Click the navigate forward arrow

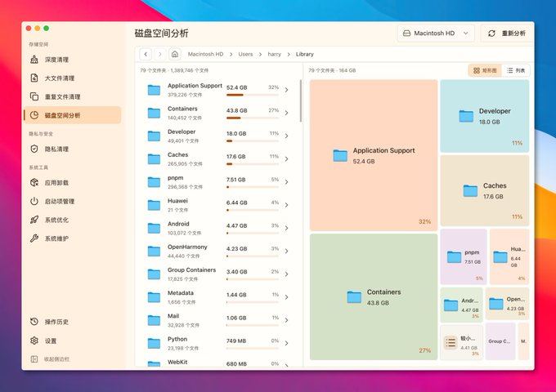(160, 54)
